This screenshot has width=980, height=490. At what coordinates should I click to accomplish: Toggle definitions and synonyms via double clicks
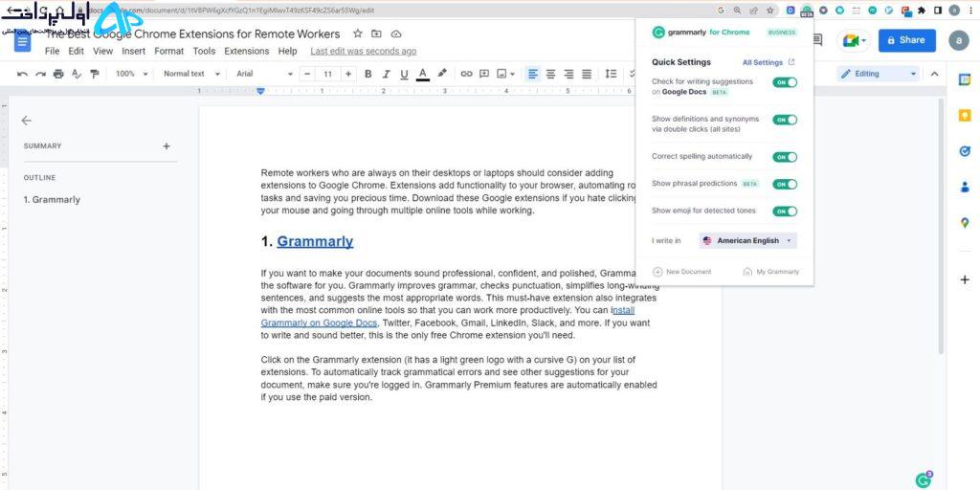pos(785,120)
